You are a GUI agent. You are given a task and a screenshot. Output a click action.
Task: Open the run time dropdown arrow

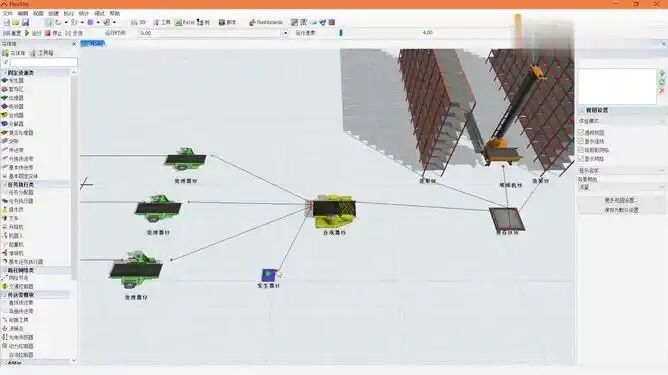tap(285, 33)
